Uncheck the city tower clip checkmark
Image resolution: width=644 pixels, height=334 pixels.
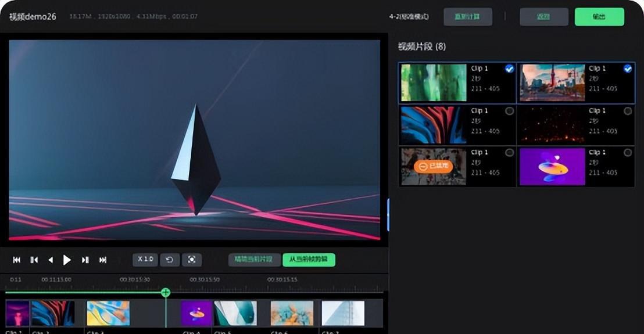click(628, 69)
